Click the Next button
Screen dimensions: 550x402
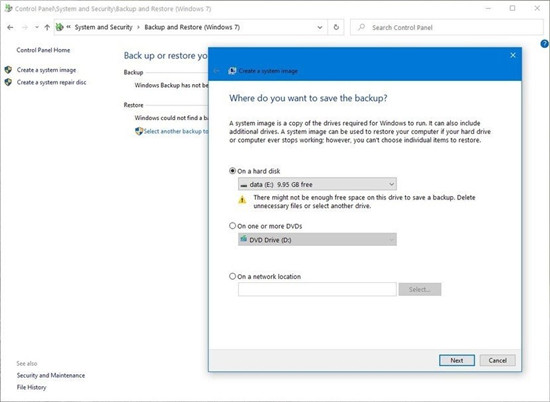point(457,360)
